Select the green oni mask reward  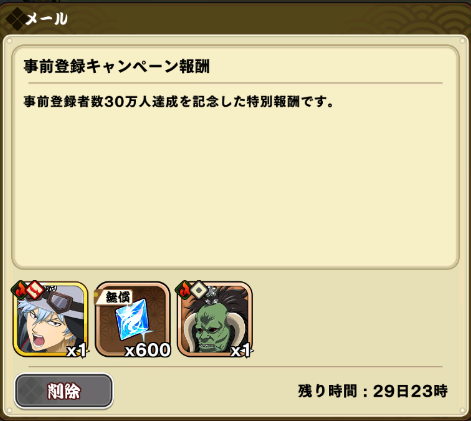(x=215, y=319)
